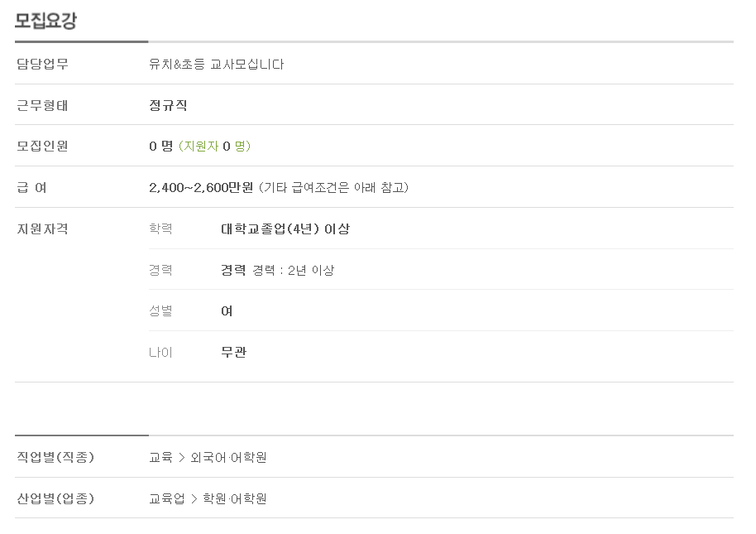Open the 학원·어학원 industry subcategory
The width and height of the screenshot is (756, 534).
[x=235, y=498]
